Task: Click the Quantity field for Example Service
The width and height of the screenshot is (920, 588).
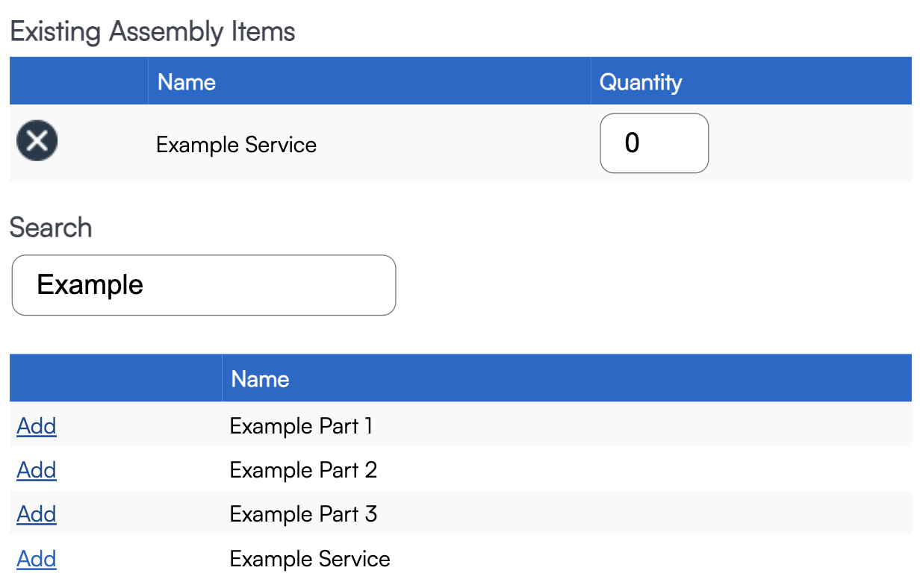Action: [x=653, y=143]
